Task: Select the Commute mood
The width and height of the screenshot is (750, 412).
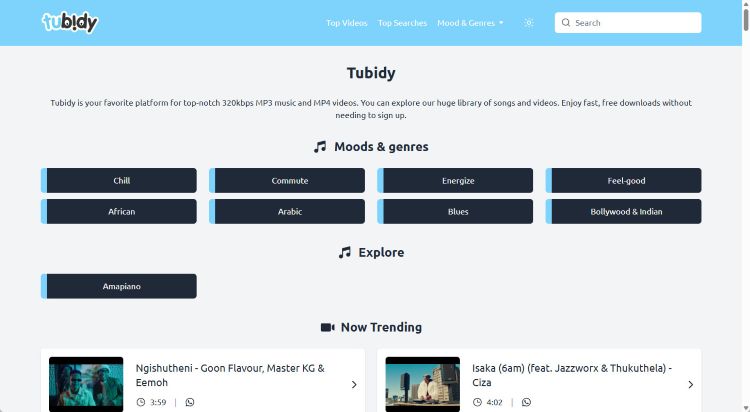Action: [287, 180]
